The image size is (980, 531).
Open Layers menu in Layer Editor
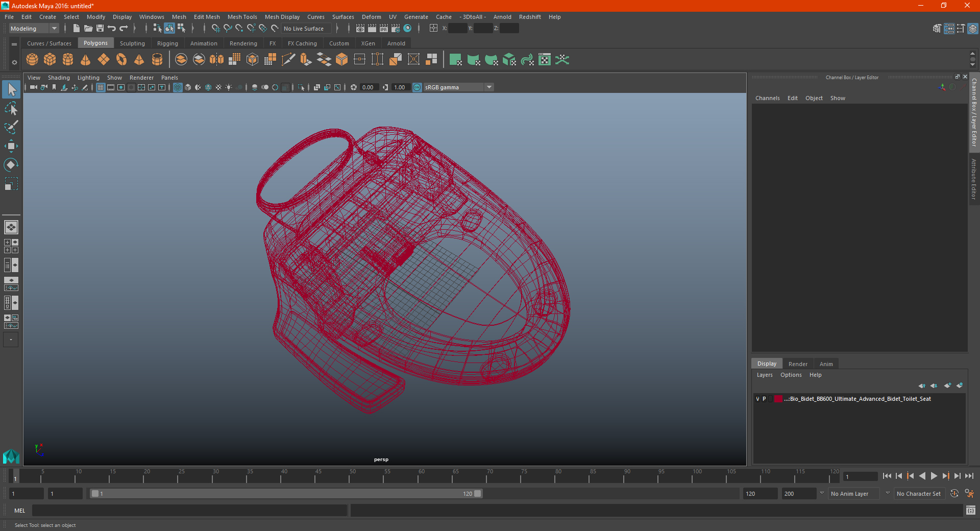(765, 375)
